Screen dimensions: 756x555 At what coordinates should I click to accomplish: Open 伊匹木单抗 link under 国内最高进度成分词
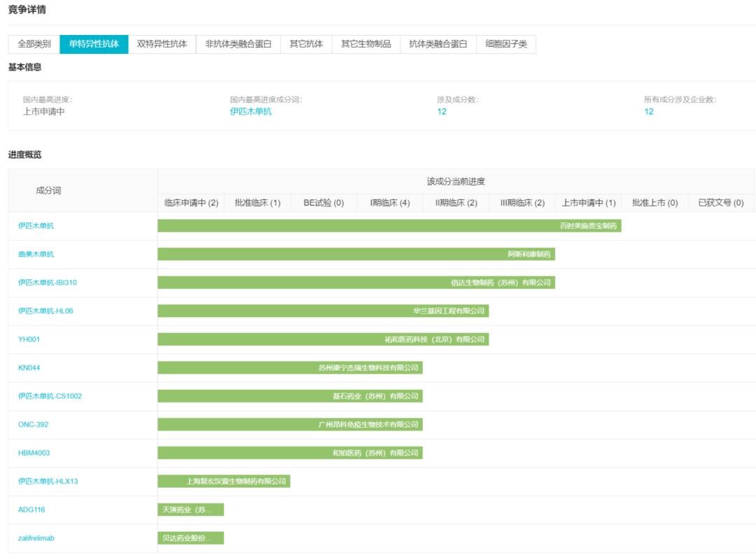[251, 111]
